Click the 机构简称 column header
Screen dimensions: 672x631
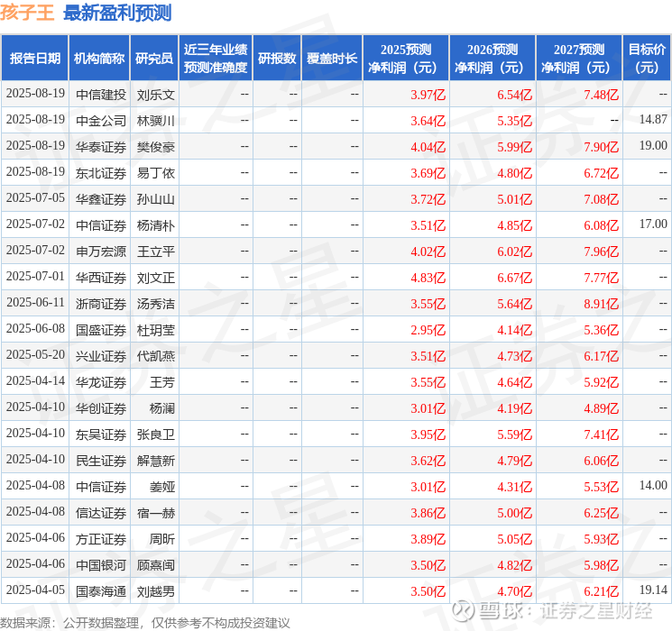(99, 59)
